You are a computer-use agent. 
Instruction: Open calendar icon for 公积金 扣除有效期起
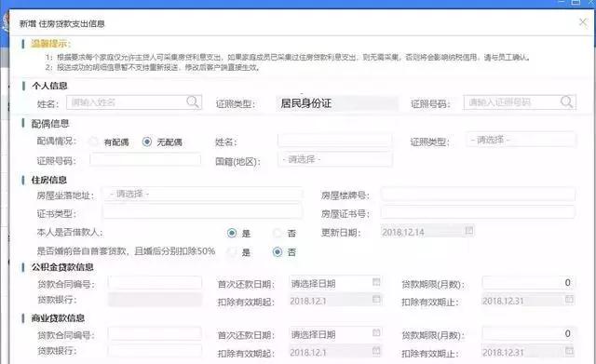(x=376, y=300)
